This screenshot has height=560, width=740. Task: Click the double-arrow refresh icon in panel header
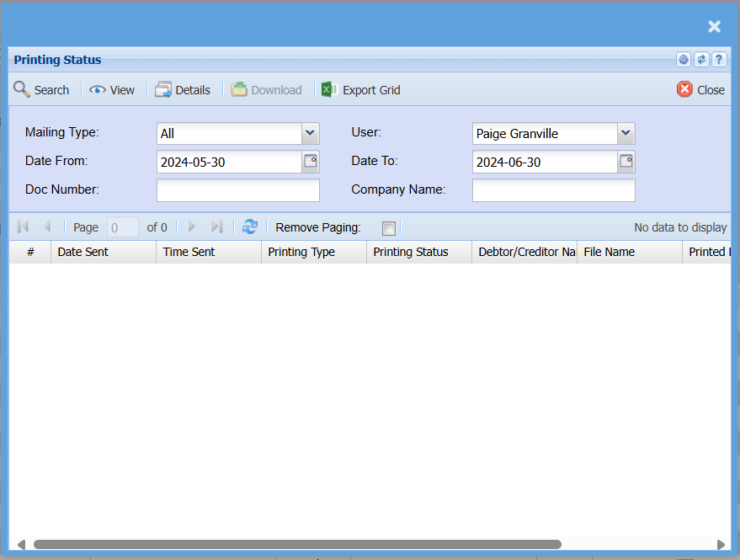pyautogui.click(x=701, y=60)
